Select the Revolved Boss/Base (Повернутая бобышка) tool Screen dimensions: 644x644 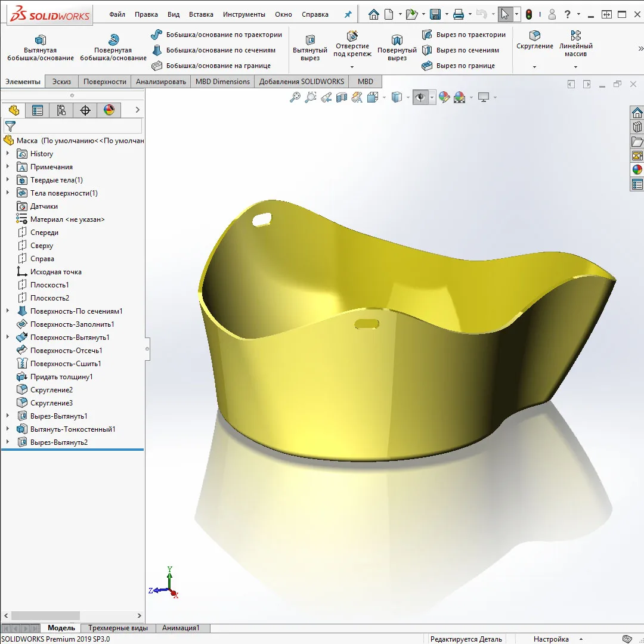pyautogui.click(x=113, y=41)
